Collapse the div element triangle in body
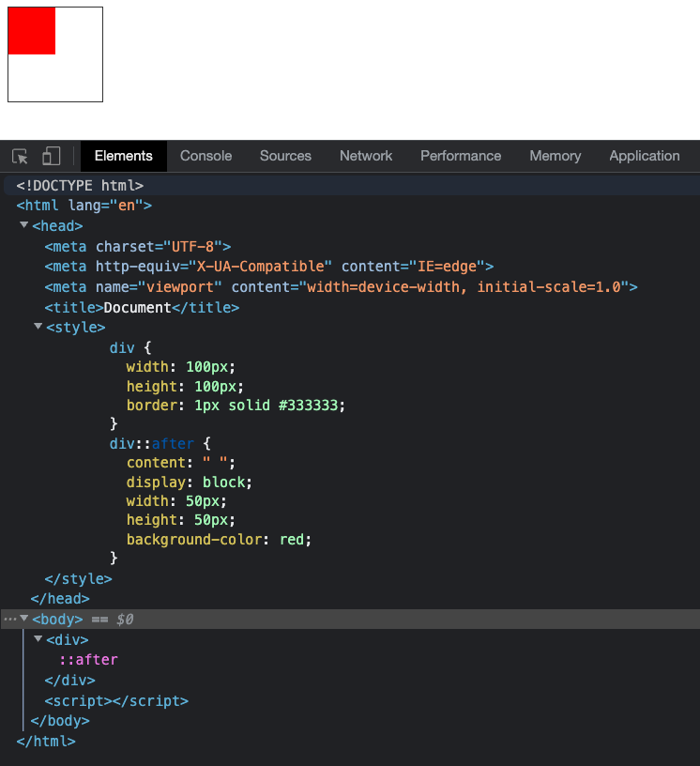The width and height of the screenshot is (700, 766). click(x=38, y=638)
